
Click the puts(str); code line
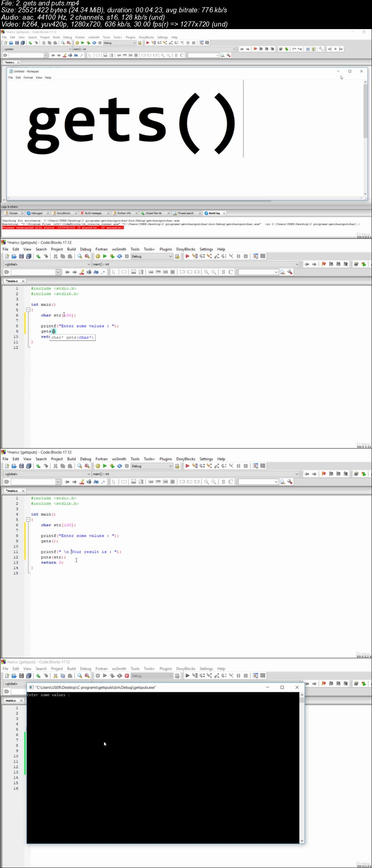[x=53, y=557]
